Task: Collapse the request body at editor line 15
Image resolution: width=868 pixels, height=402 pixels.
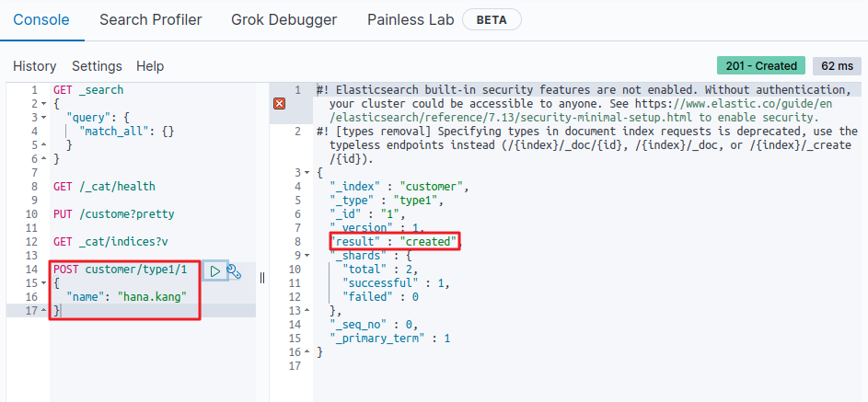Action: pyautogui.click(x=43, y=283)
